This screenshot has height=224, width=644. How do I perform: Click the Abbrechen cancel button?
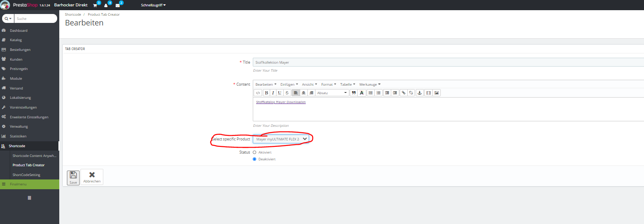92,177
